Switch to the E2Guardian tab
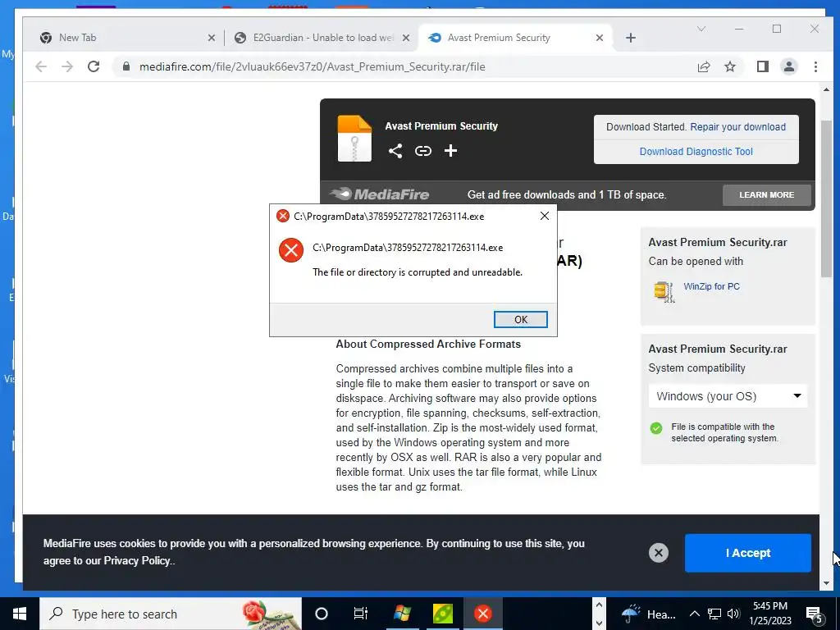 [323, 38]
